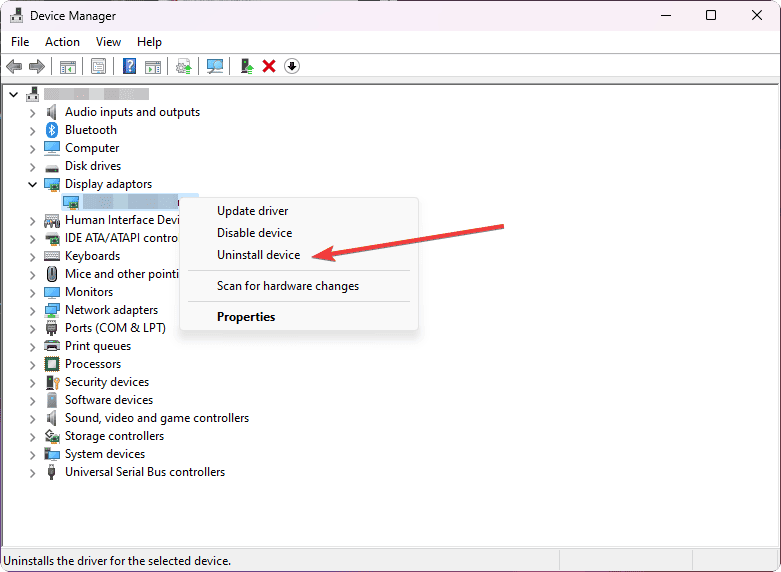Click the show/hide action pane icon
Screen dimensions: 781x572
click(x=153, y=66)
